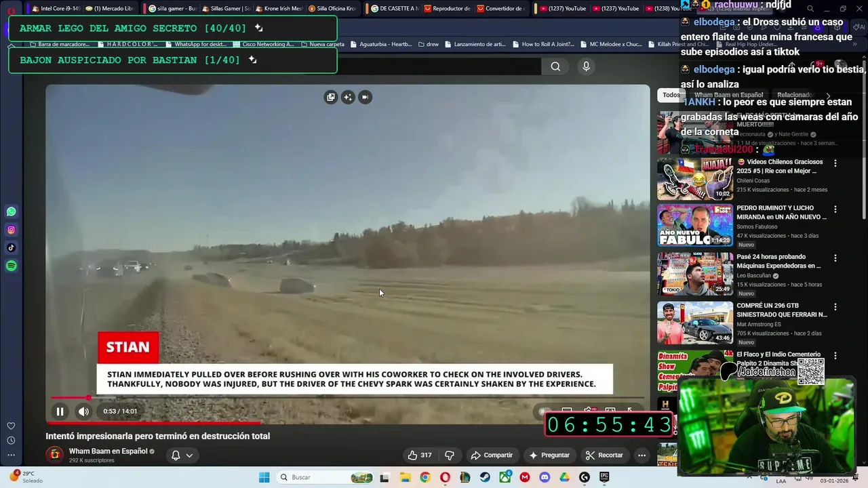
Task: Click the rightmost overlay icon above the video
Action: click(x=365, y=97)
